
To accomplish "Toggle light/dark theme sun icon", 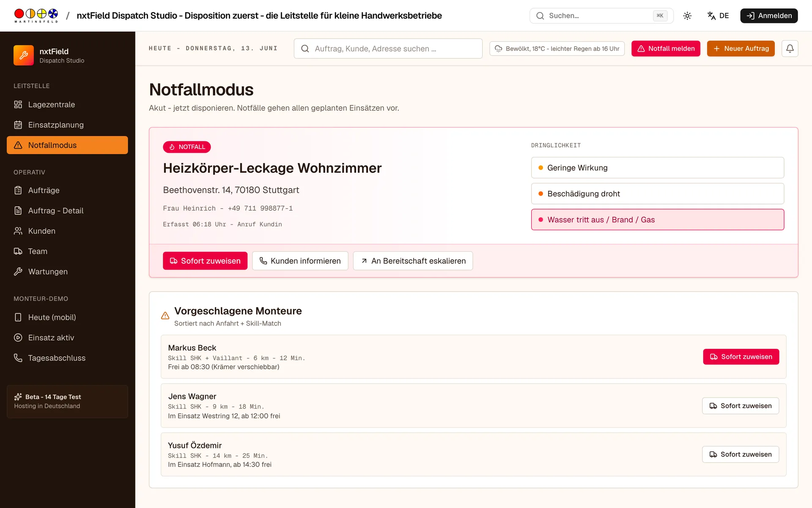I will 687,16.
